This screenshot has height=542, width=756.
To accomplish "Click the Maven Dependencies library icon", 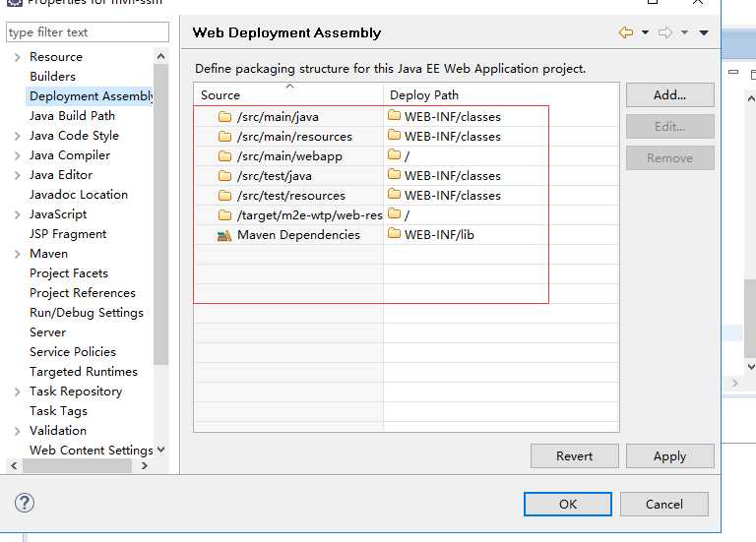I will pos(224,235).
